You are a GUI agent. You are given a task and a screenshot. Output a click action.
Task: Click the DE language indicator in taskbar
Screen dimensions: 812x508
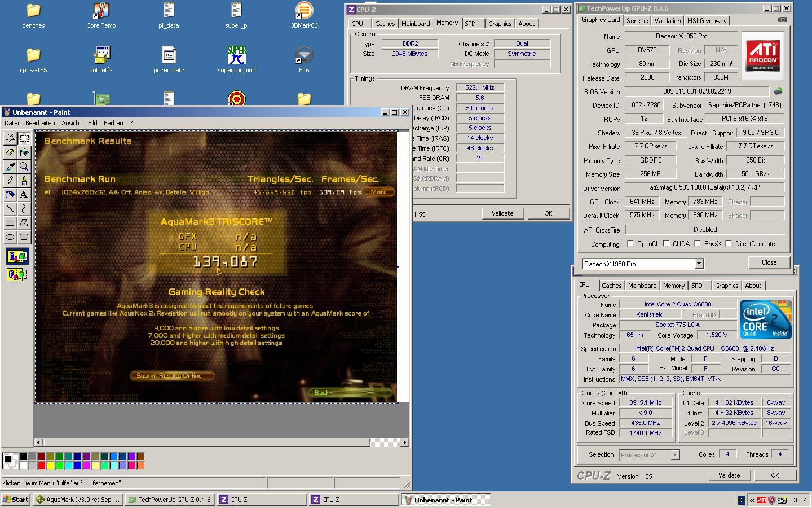point(742,500)
